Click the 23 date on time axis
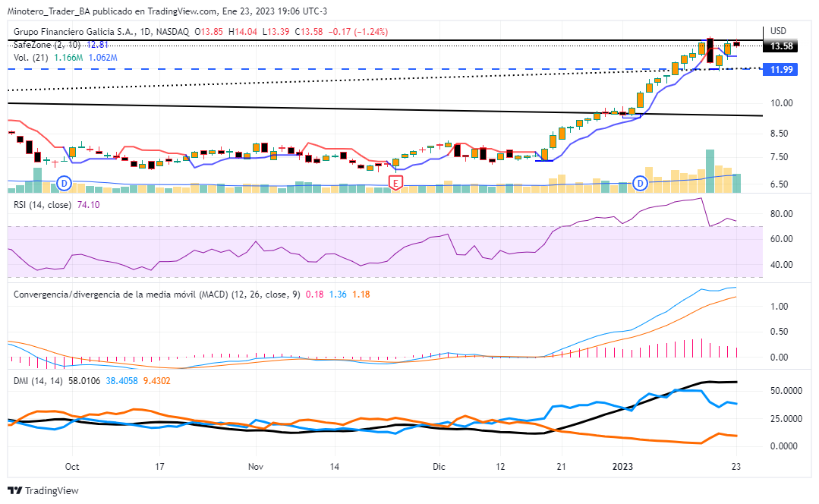The image size is (819, 504). [736, 466]
